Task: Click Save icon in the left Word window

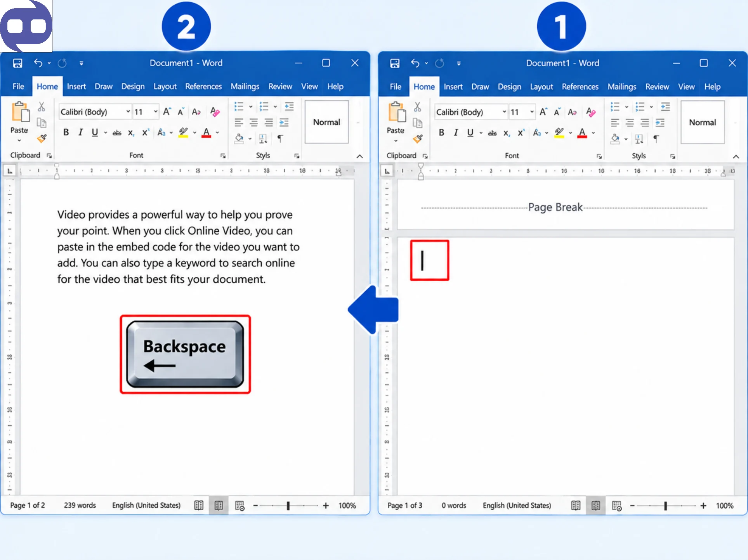Action: (17, 63)
